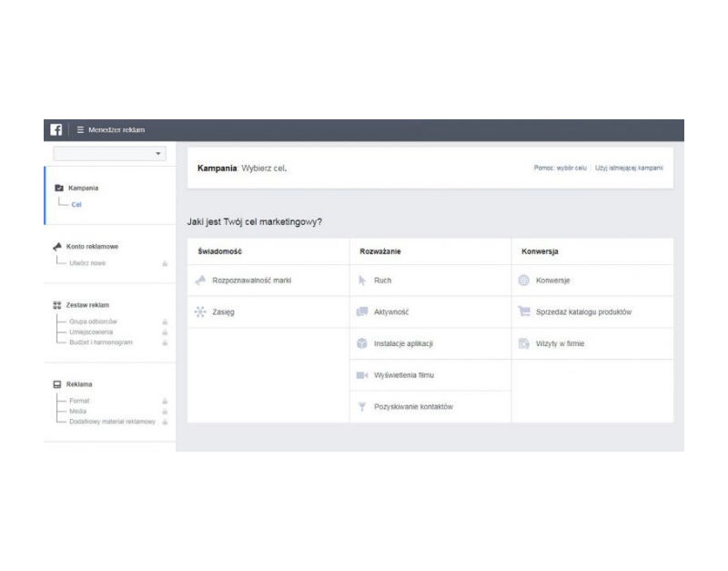The height and width of the screenshot is (571, 728).
Task: Click the Instalacje aplikacji box icon
Action: coord(362,343)
